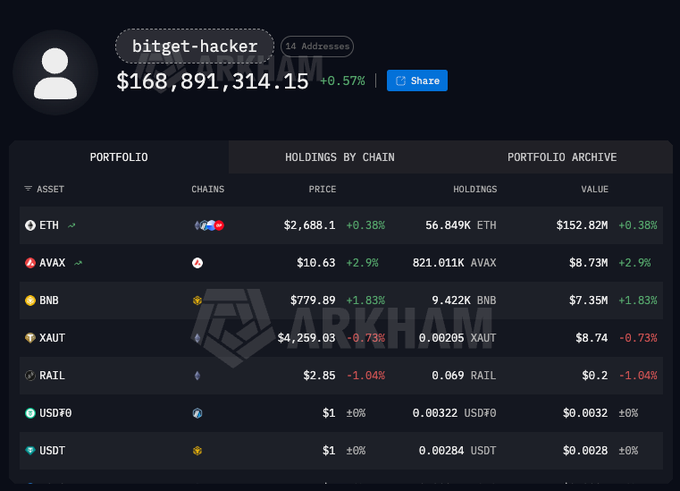Click the $7.35M BNB value
This screenshot has height=491, width=680.
point(588,300)
